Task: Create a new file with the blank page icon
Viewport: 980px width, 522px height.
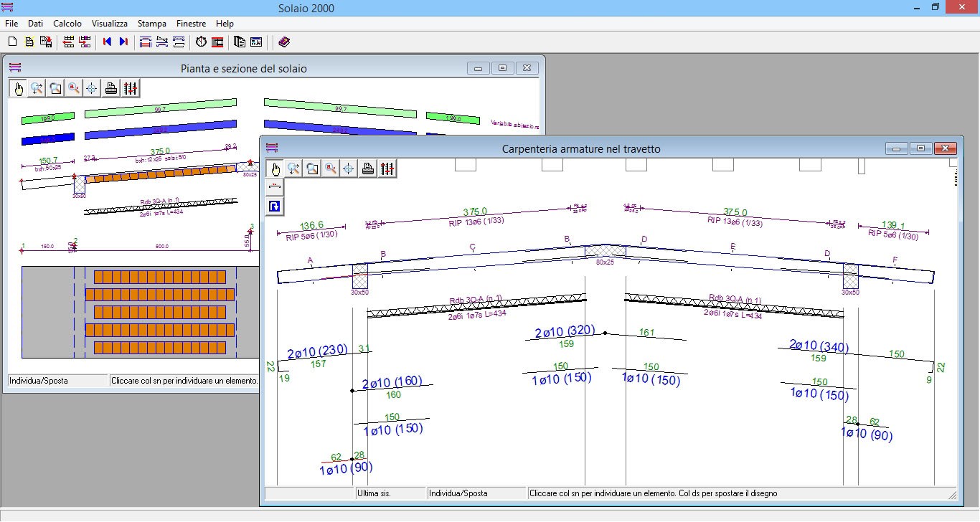Action: [12, 42]
